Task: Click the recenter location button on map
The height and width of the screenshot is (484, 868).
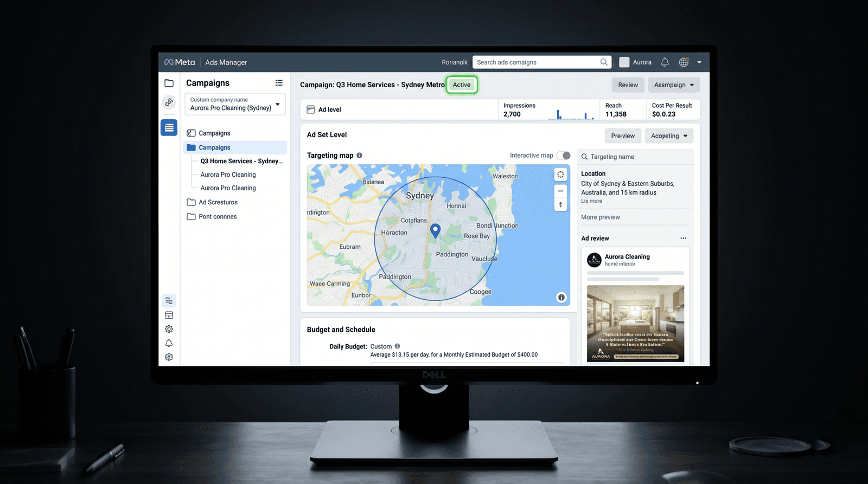Action: [x=560, y=175]
